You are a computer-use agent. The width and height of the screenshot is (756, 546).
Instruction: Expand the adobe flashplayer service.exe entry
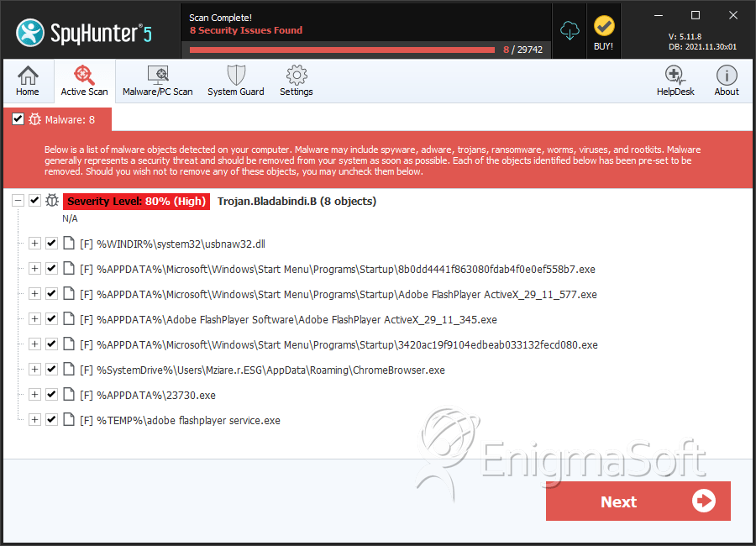pyautogui.click(x=34, y=420)
